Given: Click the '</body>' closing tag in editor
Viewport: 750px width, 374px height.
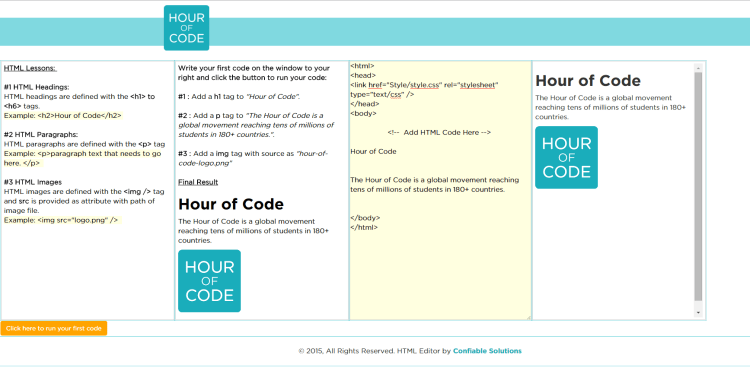Looking at the screenshot, I should pos(365,218).
